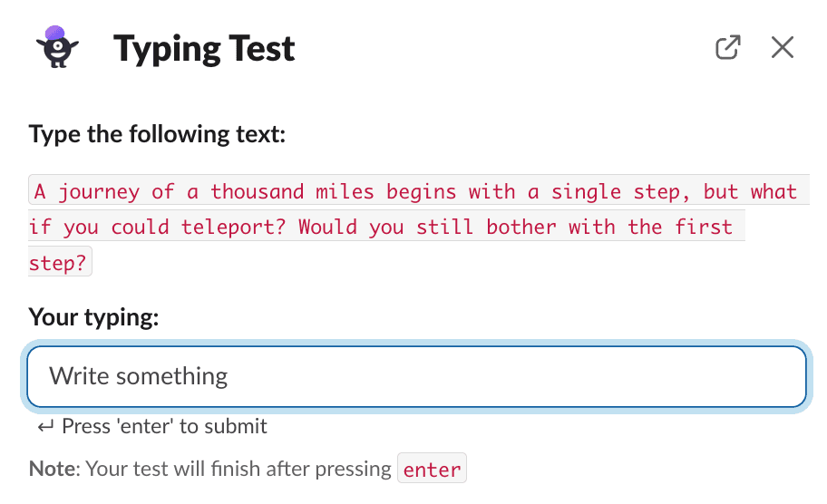Click the word 'thousand' in the sample text
The width and height of the screenshot is (827, 504).
(x=258, y=191)
